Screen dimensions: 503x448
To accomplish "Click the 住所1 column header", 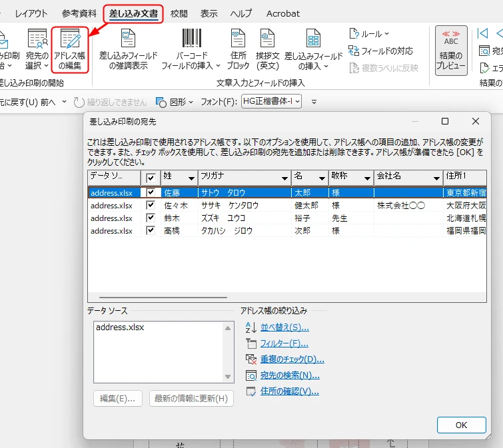I will (x=465, y=178).
